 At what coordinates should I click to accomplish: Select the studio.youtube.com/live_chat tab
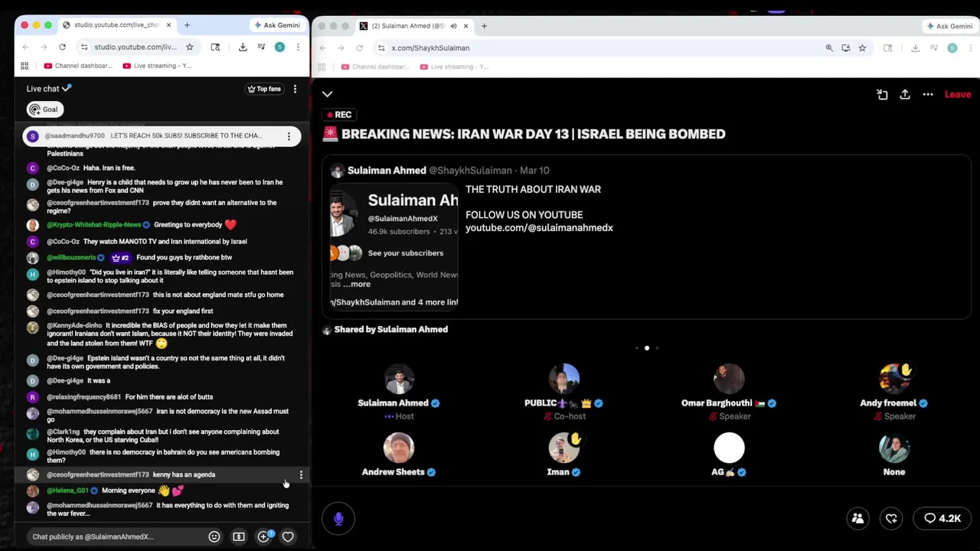pyautogui.click(x=119, y=25)
